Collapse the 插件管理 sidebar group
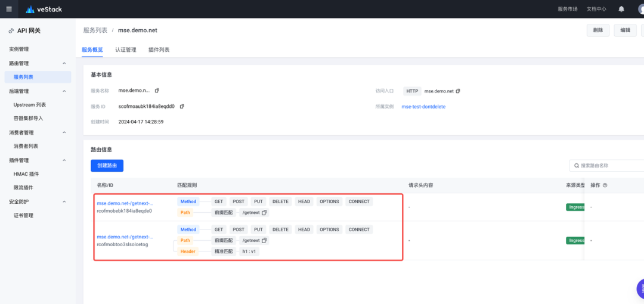 point(64,160)
